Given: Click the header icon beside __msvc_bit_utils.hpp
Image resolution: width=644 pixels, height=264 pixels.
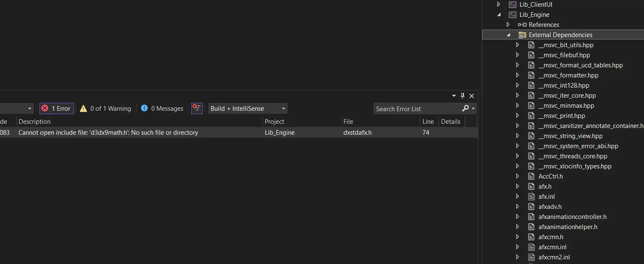Looking at the screenshot, I should [531, 45].
